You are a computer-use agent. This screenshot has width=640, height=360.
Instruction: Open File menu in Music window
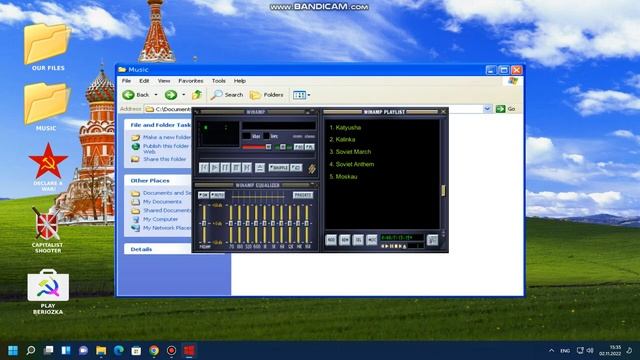pos(127,81)
